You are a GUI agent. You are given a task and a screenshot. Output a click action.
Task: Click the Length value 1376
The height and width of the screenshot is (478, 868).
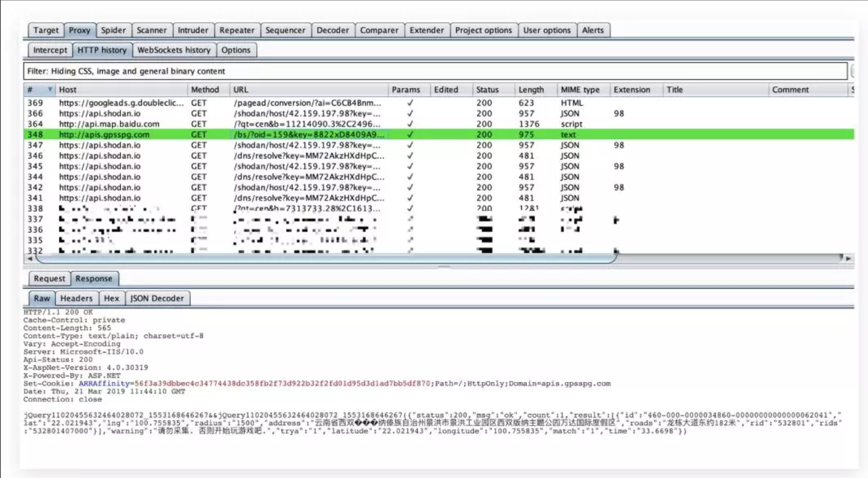click(x=529, y=124)
